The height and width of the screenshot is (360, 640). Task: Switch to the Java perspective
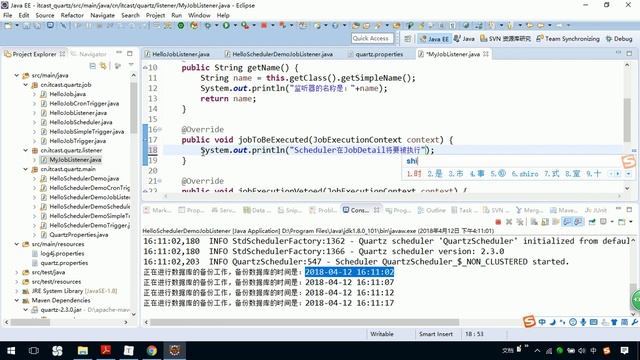(464, 39)
